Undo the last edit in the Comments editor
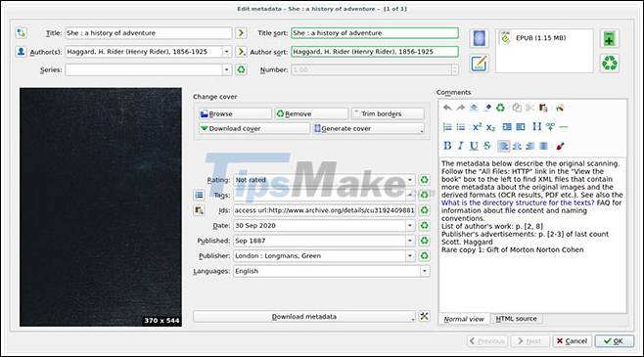 447,108
